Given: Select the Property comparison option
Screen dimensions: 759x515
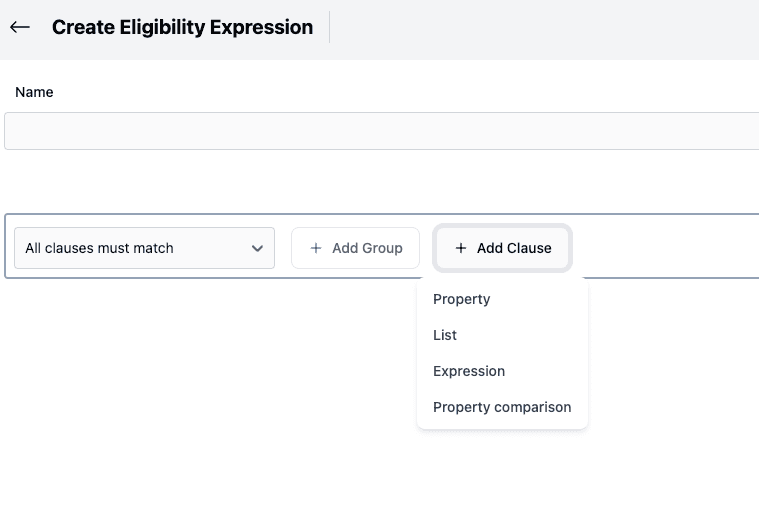Looking at the screenshot, I should [x=502, y=407].
